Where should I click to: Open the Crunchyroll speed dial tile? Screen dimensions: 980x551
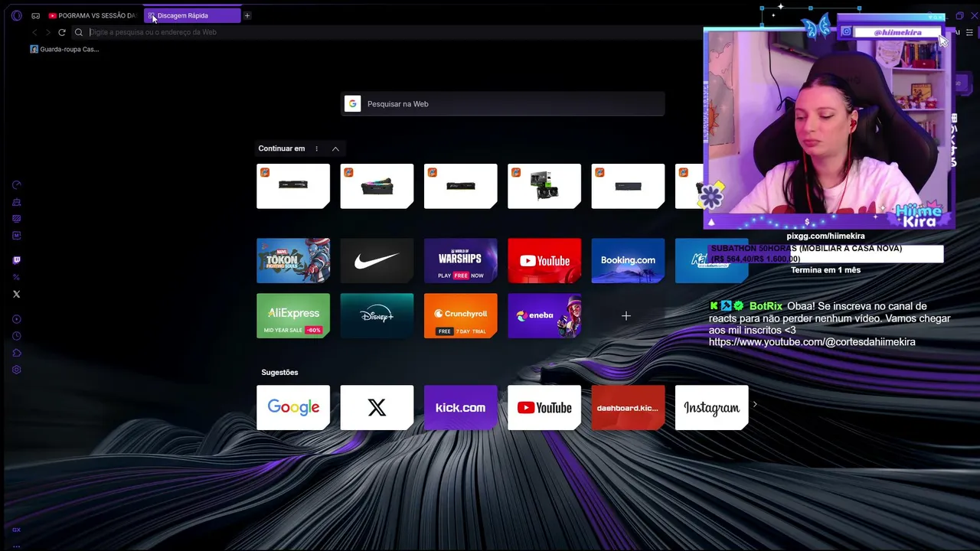(x=460, y=316)
